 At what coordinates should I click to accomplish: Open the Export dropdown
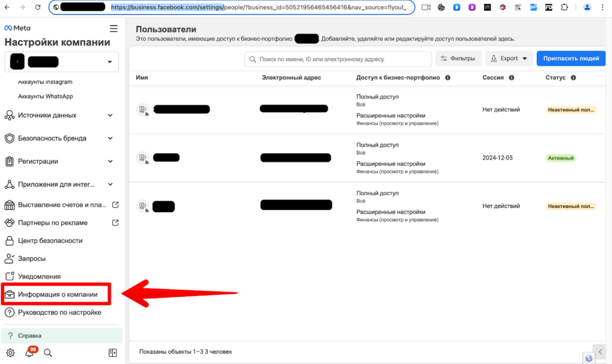click(x=509, y=58)
